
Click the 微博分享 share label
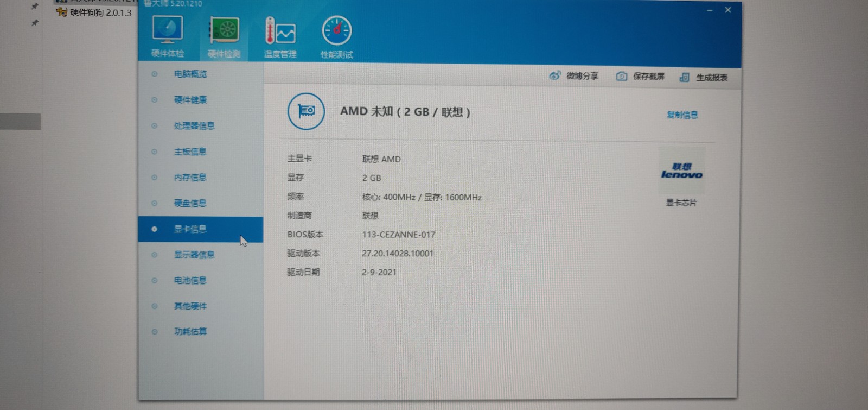[582, 76]
